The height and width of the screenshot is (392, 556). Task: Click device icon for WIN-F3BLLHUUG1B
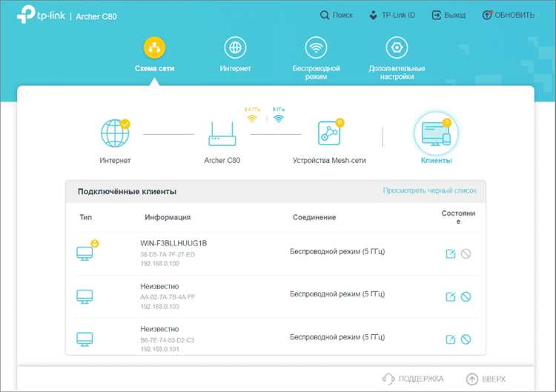(x=85, y=253)
